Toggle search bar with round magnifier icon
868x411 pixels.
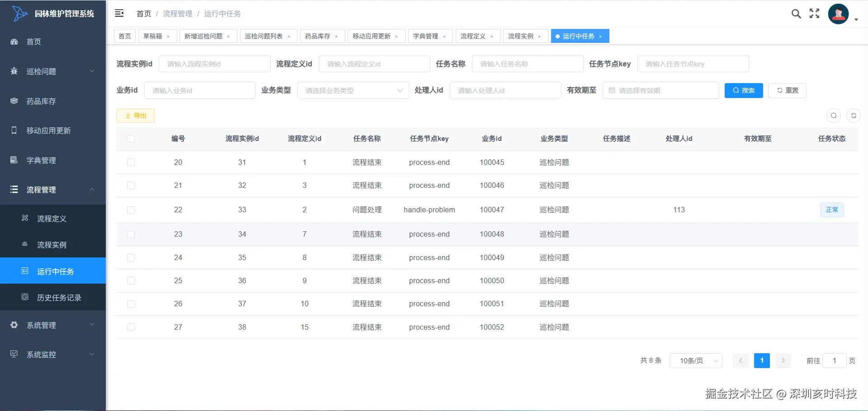(834, 116)
